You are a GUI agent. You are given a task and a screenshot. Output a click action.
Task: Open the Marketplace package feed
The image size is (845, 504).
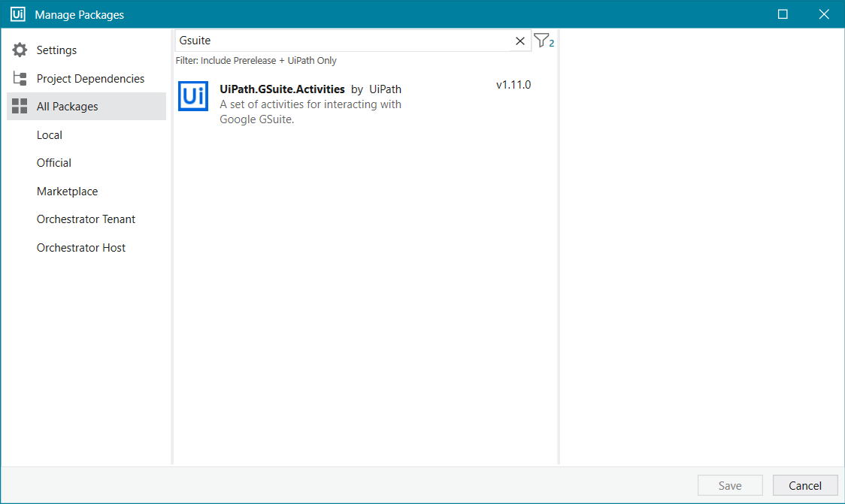(67, 192)
